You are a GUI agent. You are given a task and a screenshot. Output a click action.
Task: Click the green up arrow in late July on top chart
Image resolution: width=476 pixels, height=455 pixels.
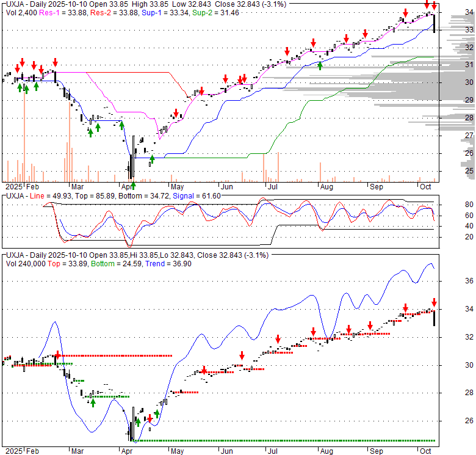320,65
